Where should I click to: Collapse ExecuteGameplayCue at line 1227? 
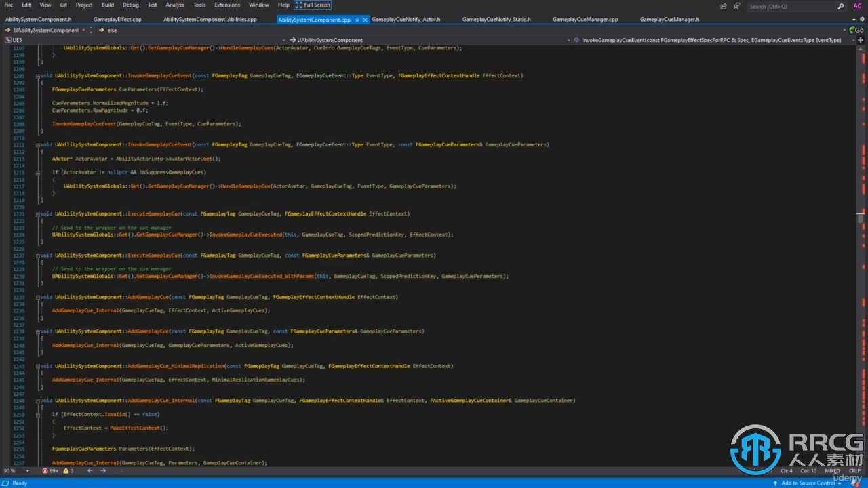click(38, 256)
